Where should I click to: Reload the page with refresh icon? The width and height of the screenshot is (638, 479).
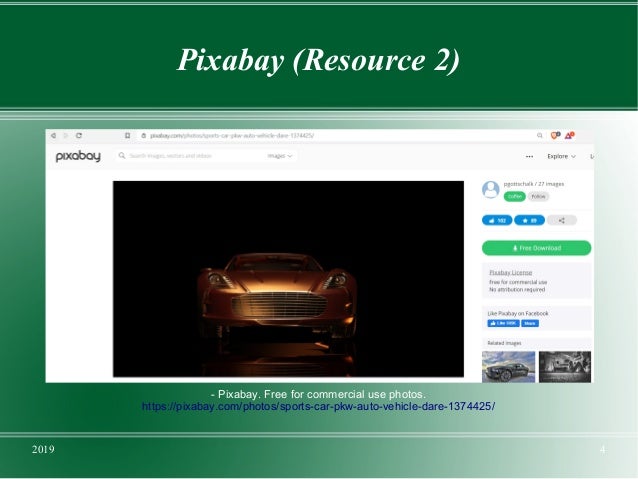pyautogui.click(x=79, y=136)
